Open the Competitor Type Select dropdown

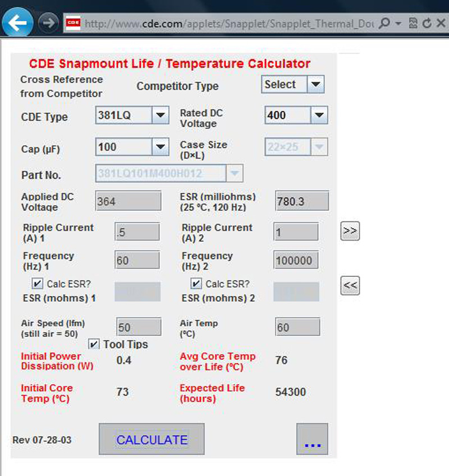[292, 85]
